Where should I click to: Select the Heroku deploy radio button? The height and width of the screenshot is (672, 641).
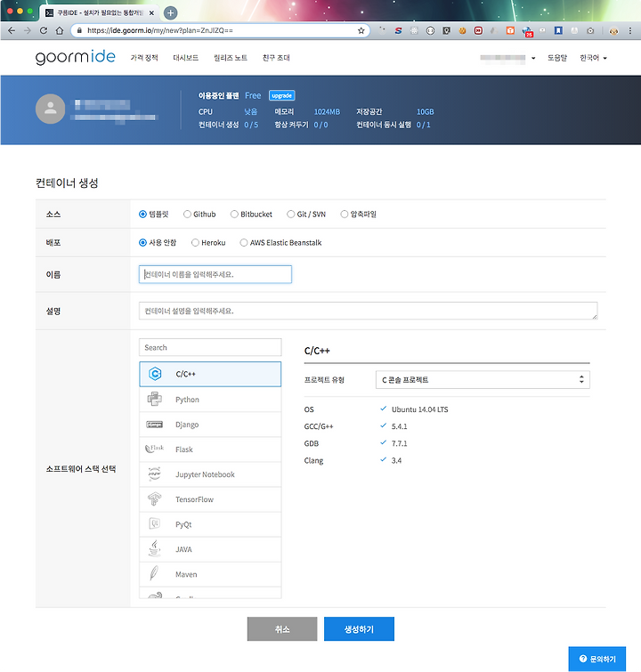(195, 243)
